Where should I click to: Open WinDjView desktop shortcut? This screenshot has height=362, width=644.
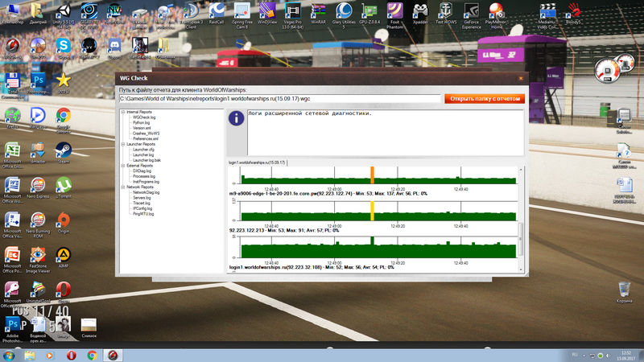coord(267,14)
